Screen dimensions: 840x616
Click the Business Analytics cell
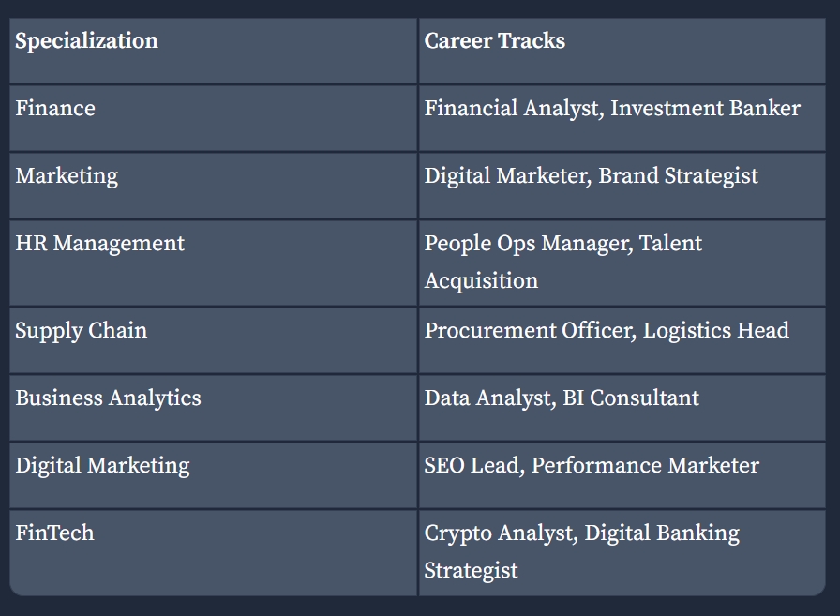[x=213, y=408]
